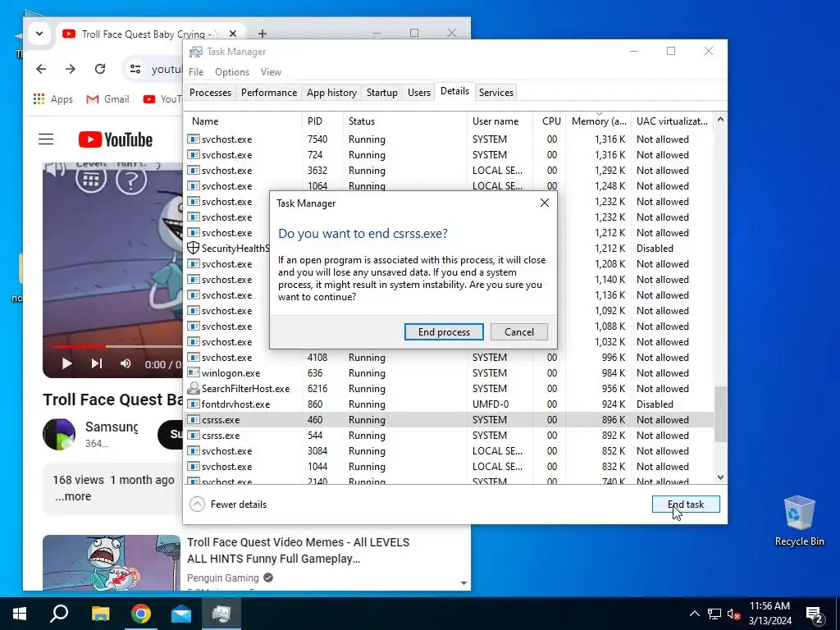Open the notification center icon
Screen dimensions: 840x630
(x=815, y=614)
